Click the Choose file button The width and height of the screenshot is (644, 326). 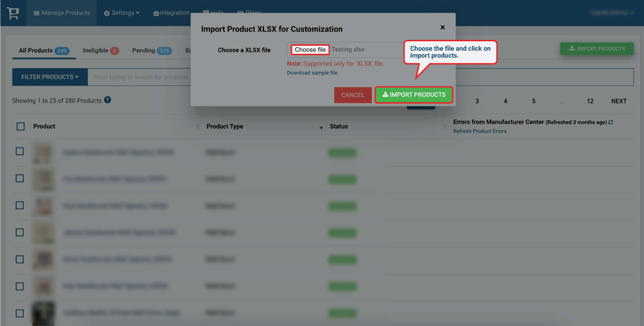point(310,50)
